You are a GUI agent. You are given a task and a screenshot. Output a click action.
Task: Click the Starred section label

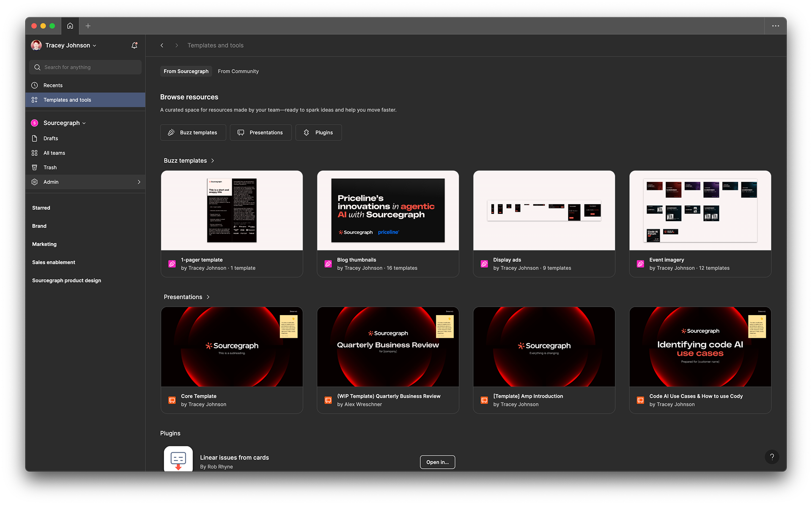(41, 208)
